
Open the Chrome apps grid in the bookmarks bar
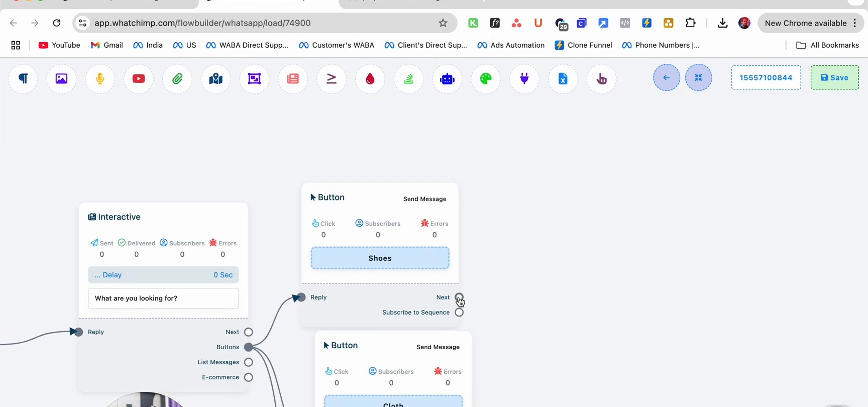click(x=16, y=45)
